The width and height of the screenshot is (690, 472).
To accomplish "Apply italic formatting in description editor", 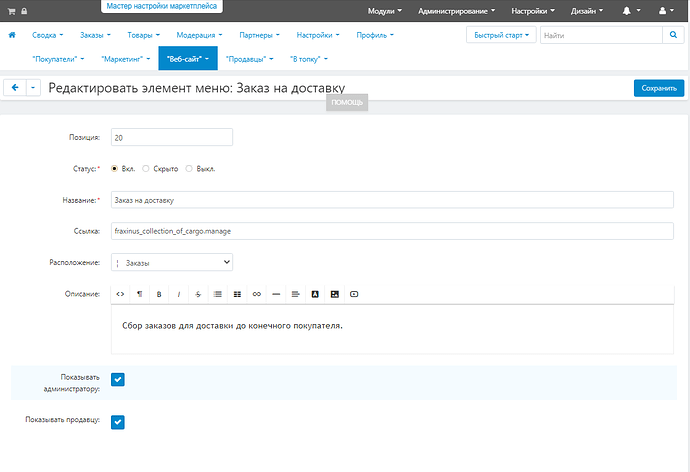I will coord(179,294).
